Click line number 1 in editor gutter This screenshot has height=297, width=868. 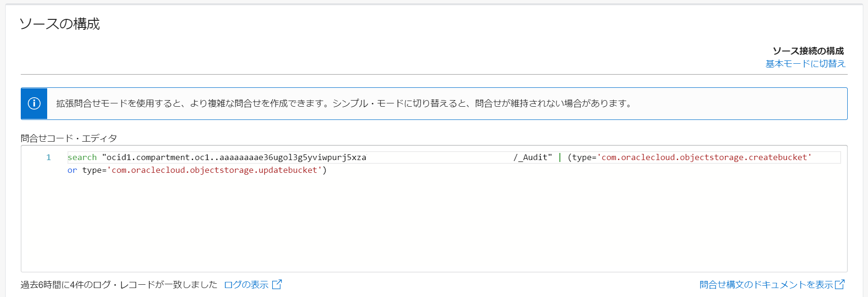[48, 157]
